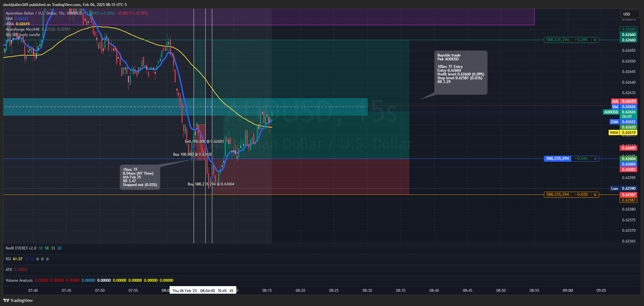Click the Buy 588,235,294 @ 0.62604 execution mark
The width and height of the screenshot is (644, 306).
point(211,184)
